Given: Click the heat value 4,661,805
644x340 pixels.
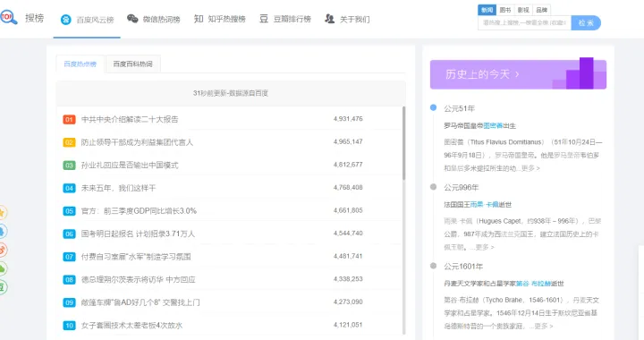Looking at the screenshot, I should [x=348, y=210].
